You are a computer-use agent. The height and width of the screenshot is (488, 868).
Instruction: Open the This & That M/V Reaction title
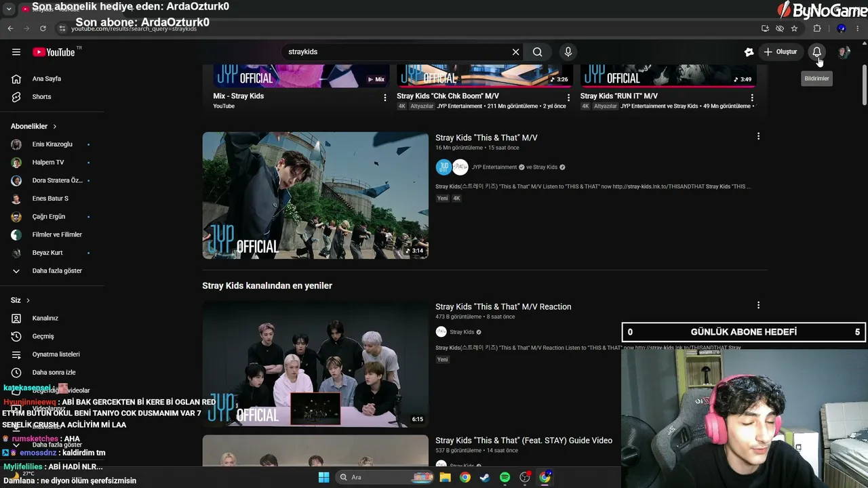[503, 307]
